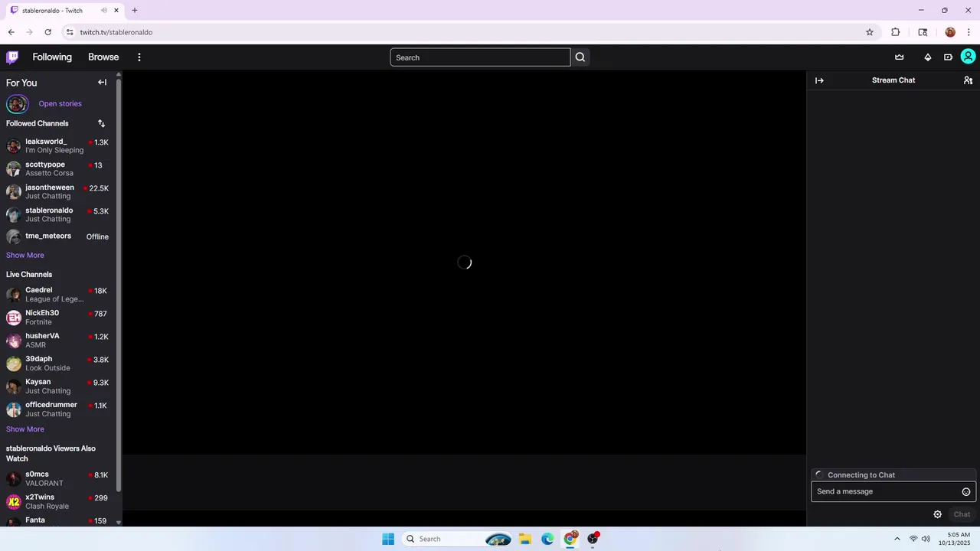Show more live channels
The height and width of the screenshot is (551, 980).
pyautogui.click(x=25, y=429)
